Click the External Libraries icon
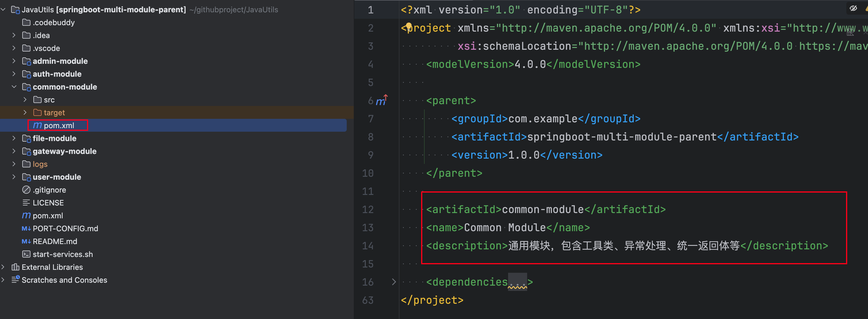 point(15,267)
